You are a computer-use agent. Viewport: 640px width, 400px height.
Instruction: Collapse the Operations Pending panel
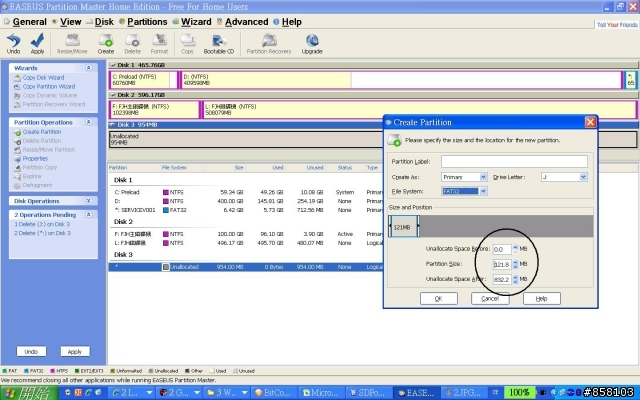[88, 214]
